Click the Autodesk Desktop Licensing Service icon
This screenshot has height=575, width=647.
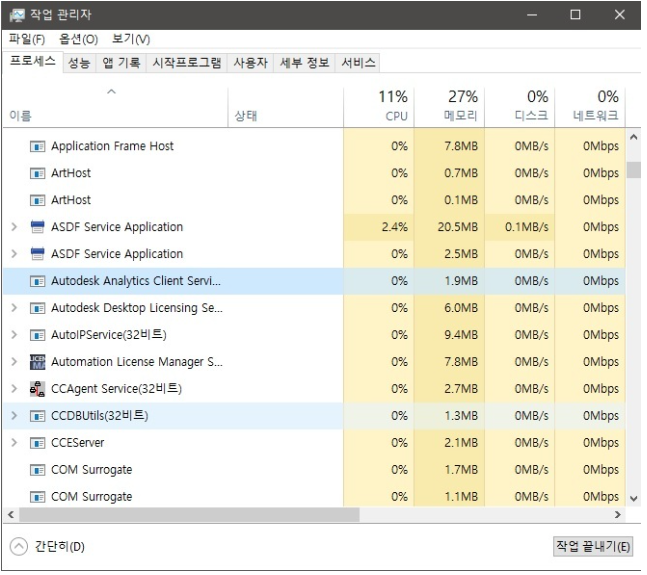pyautogui.click(x=38, y=309)
